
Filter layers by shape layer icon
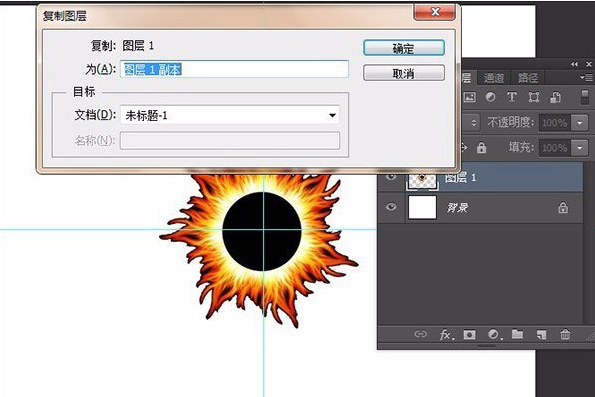point(534,97)
